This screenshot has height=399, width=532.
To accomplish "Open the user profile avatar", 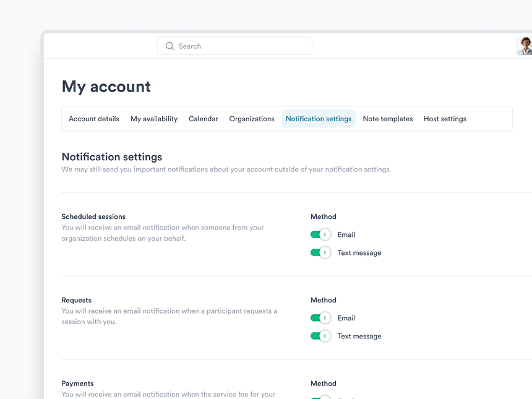I will point(524,46).
